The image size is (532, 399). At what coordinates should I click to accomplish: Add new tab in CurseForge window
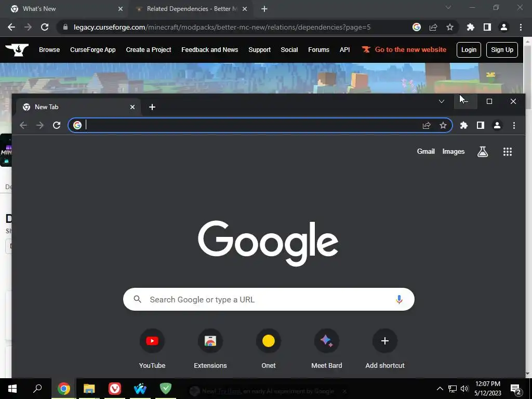tap(264, 9)
